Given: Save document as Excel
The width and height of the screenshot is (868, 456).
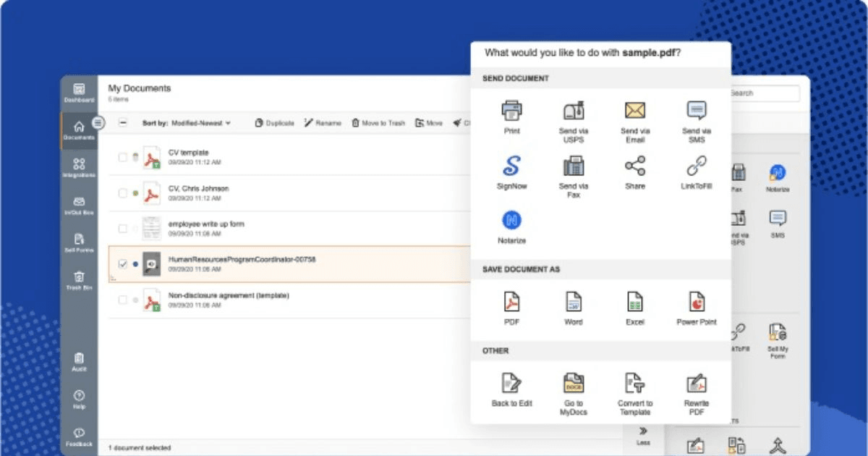Looking at the screenshot, I should (635, 308).
